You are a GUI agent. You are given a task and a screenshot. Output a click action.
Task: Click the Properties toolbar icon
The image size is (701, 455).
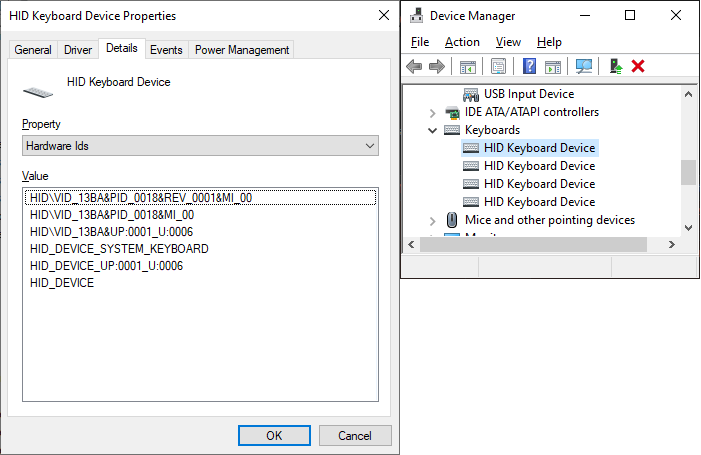click(x=498, y=66)
